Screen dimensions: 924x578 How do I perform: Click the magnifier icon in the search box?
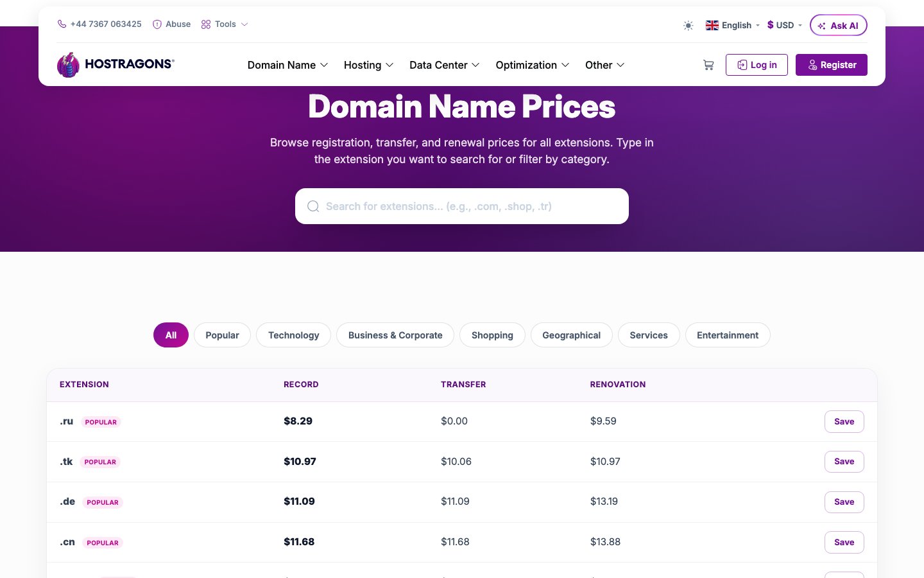[x=313, y=206]
